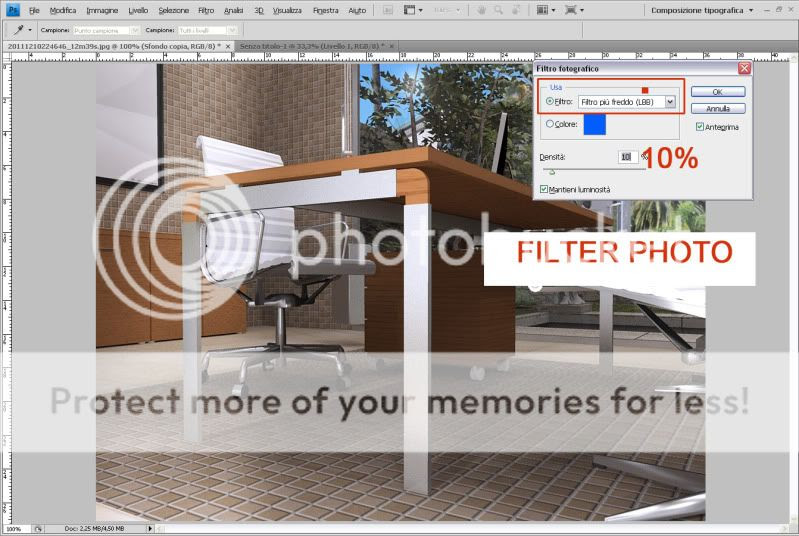Open the Finestra menu
The image size is (799, 536).
pos(325,10)
